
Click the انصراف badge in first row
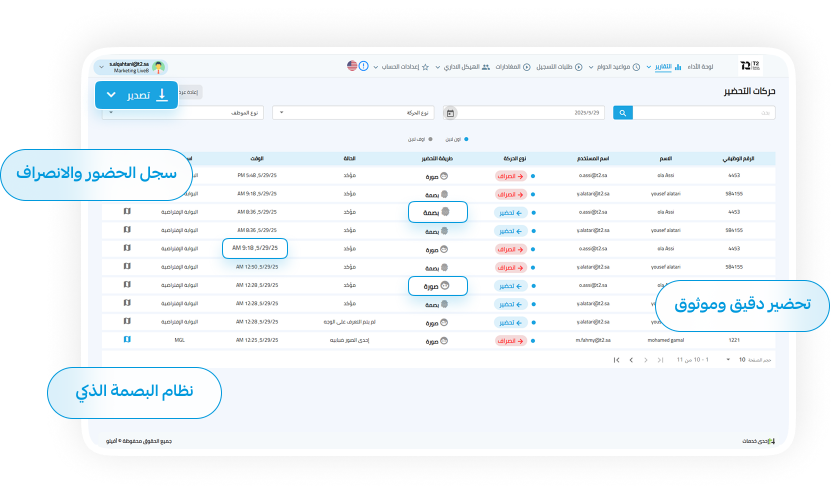pyautogui.click(x=510, y=175)
